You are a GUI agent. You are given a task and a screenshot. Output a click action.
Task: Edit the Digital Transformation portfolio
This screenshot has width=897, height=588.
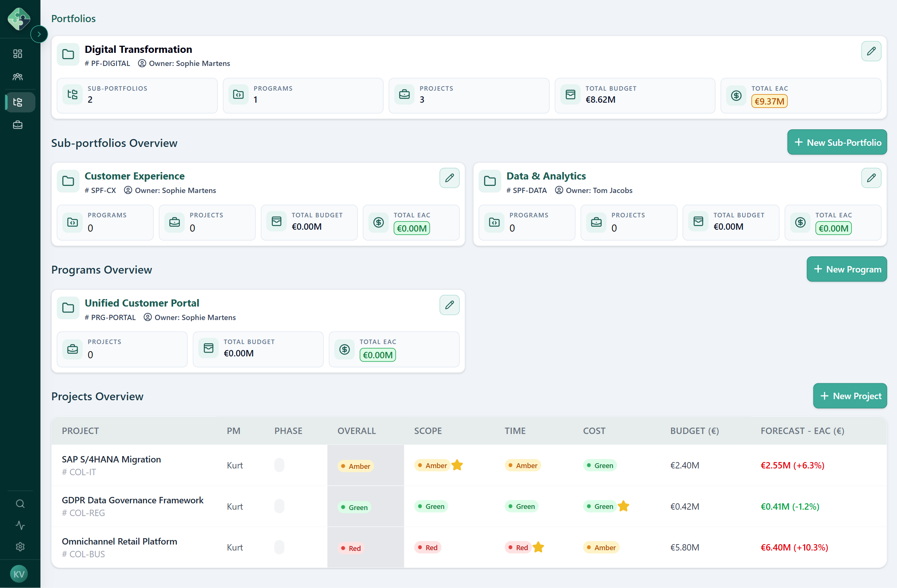[x=871, y=51]
